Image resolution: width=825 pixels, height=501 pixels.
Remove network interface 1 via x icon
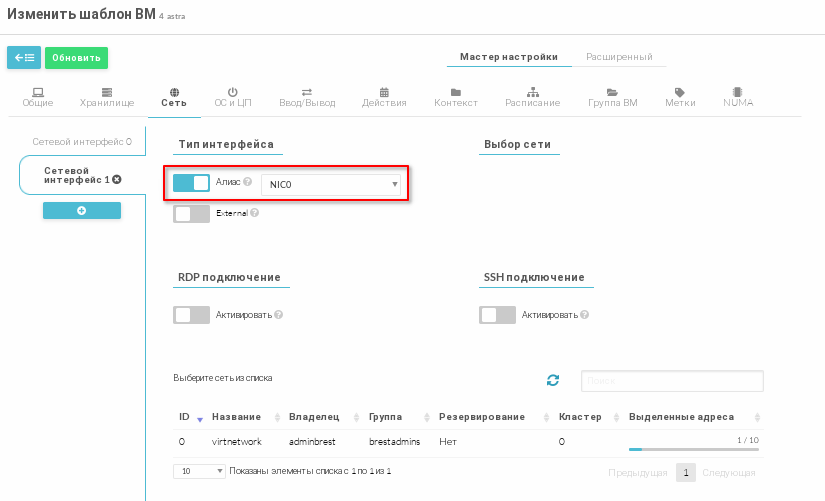pos(117,180)
